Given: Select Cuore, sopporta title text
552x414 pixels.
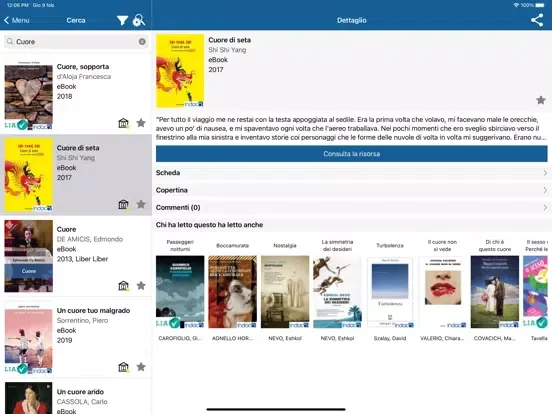Looking at the screenshot, I should (x=83, y=67).
